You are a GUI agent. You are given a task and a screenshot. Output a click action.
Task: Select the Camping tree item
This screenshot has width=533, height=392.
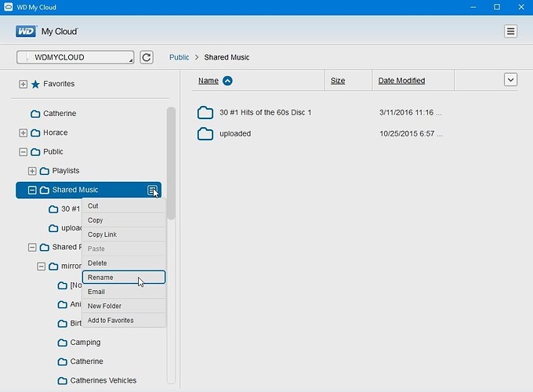click(x=85, y=343)
